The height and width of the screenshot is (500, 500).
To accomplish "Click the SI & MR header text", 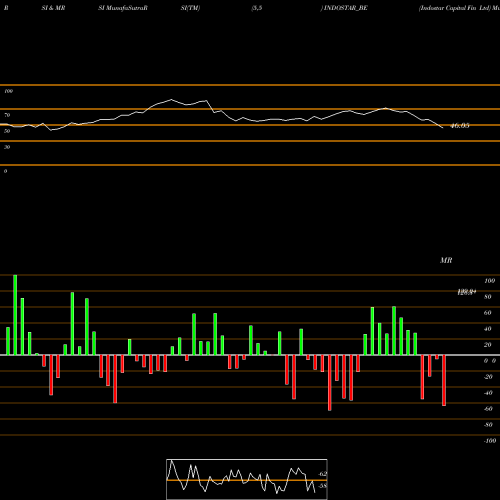I will click(x=53, y=8).
